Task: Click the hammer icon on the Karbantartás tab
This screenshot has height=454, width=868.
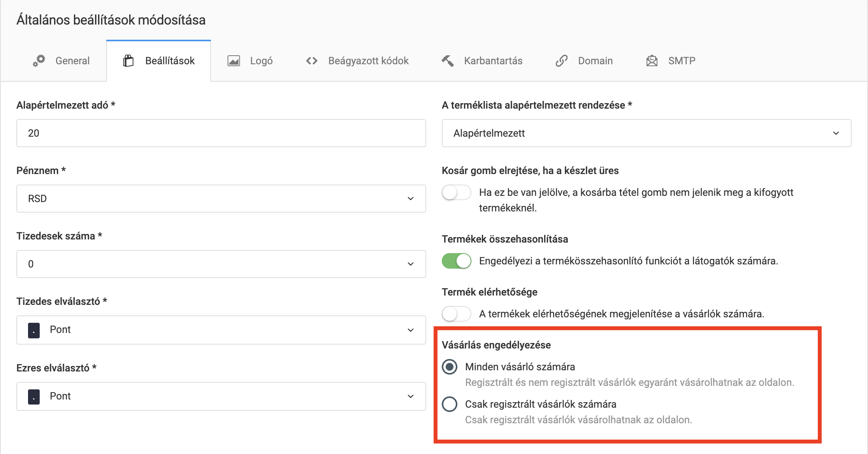Action: (447, 61)
